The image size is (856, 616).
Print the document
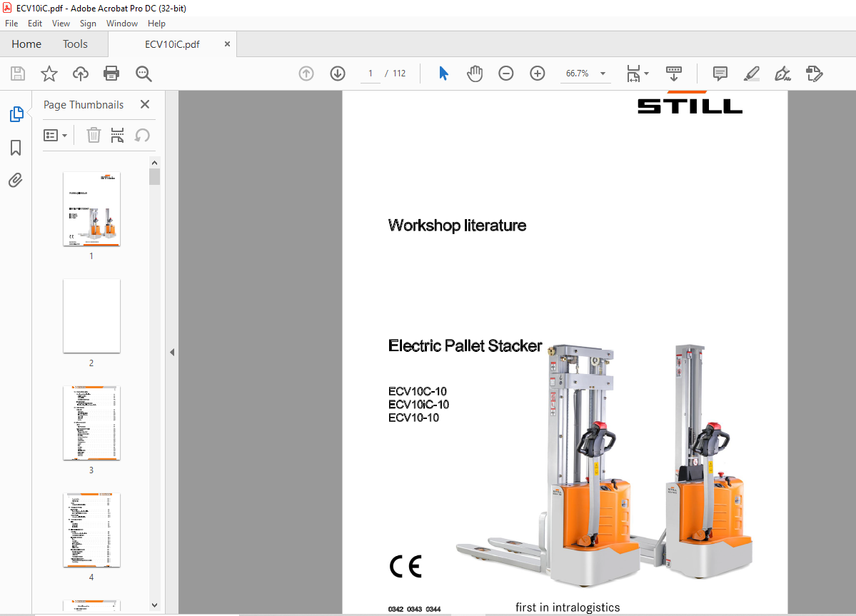tap(111, 74)
